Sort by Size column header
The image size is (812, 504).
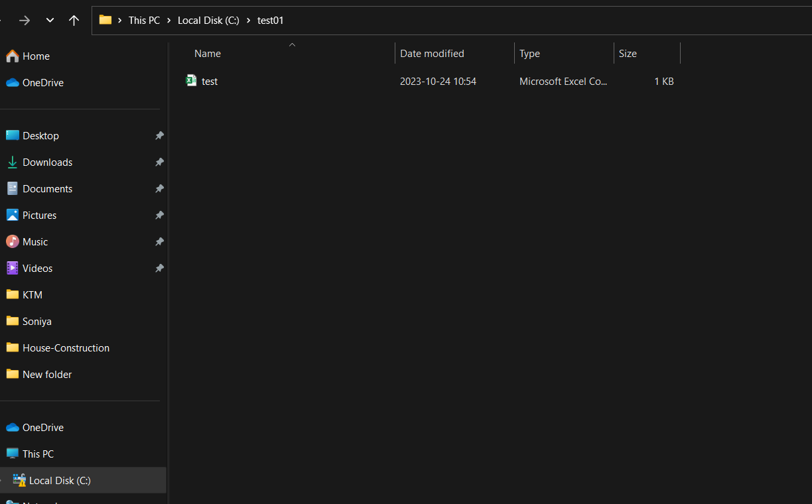(628, 54)
